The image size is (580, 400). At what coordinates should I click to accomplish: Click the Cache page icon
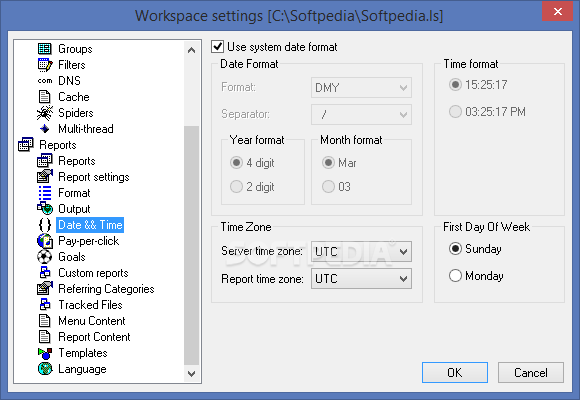pyautogui.click(x=44, y=97)
